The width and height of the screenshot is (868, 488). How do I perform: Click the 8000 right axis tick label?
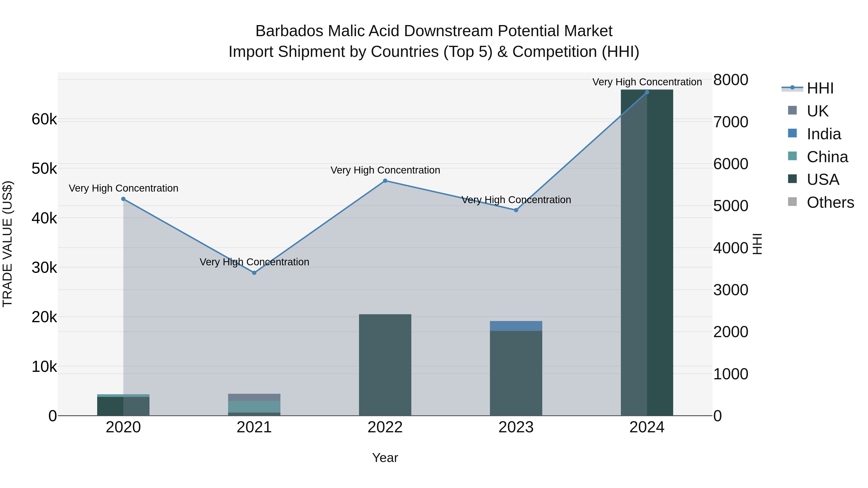731,80
